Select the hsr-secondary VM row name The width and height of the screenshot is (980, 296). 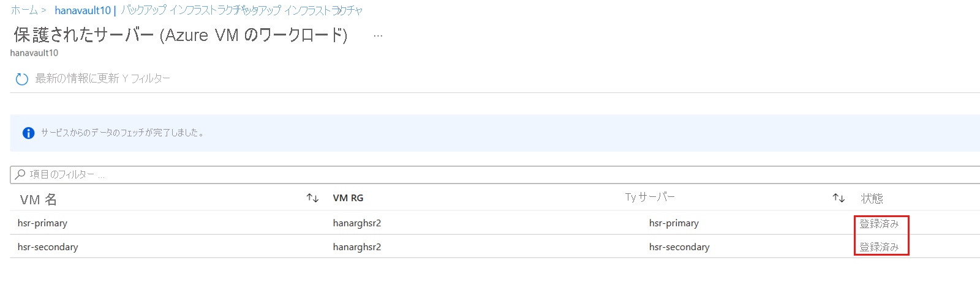(x=48, y=246)
